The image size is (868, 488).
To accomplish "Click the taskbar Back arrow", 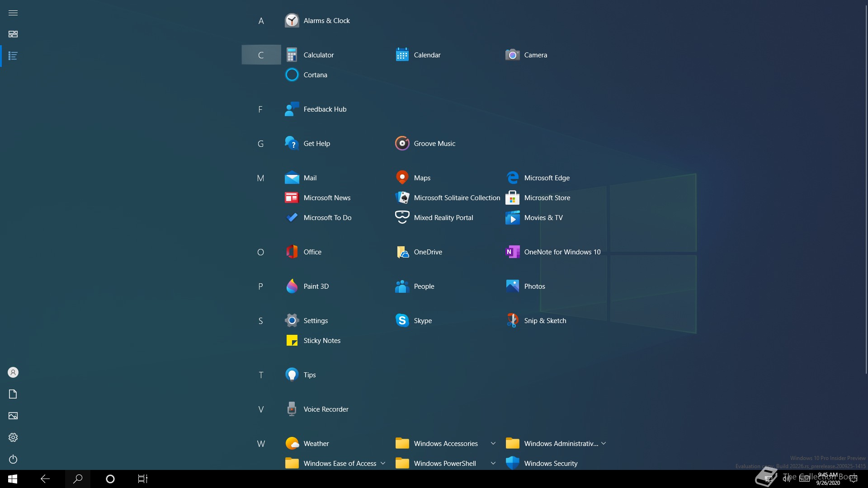I will click(45, 479).
